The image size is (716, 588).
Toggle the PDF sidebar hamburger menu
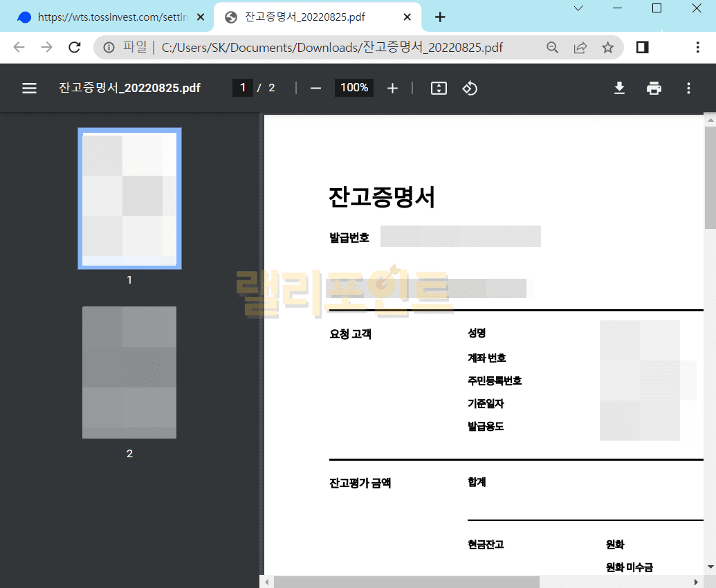click(x=29, y=89)
